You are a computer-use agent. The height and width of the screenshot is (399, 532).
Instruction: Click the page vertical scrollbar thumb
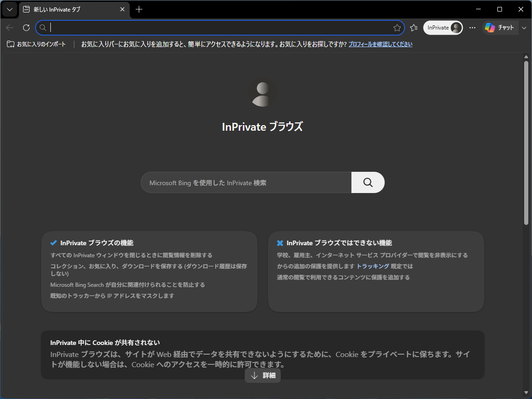point(526,143)
